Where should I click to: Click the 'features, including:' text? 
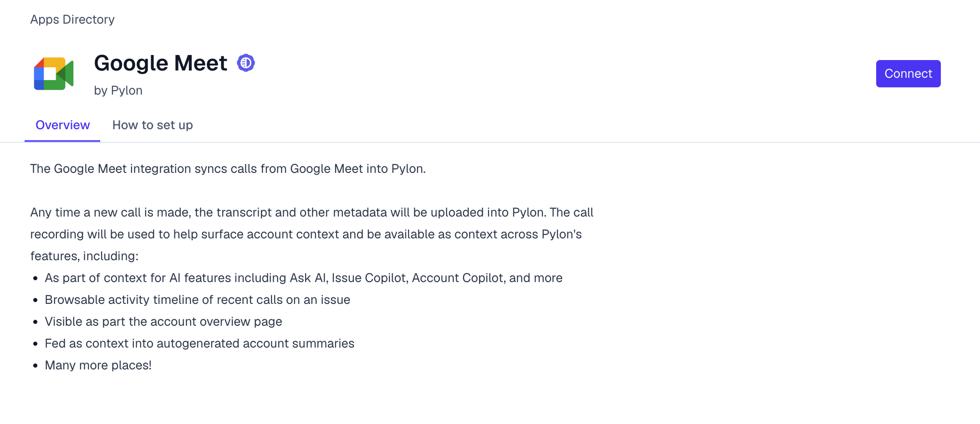(x=84, y=256)
